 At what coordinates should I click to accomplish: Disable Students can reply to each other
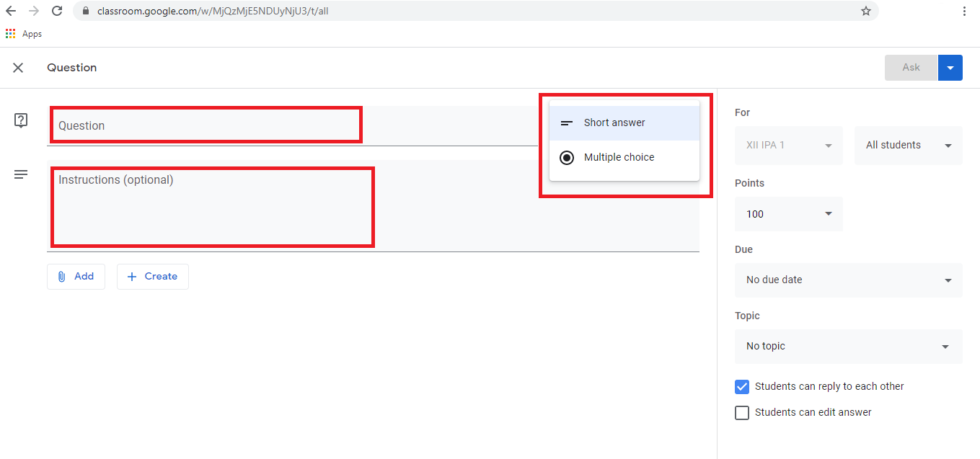point(742,387)
